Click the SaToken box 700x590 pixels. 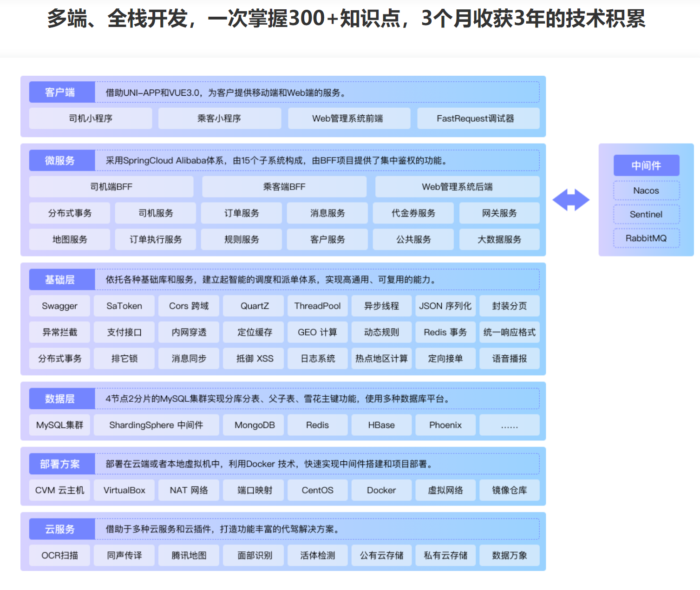tap(124, 306)
